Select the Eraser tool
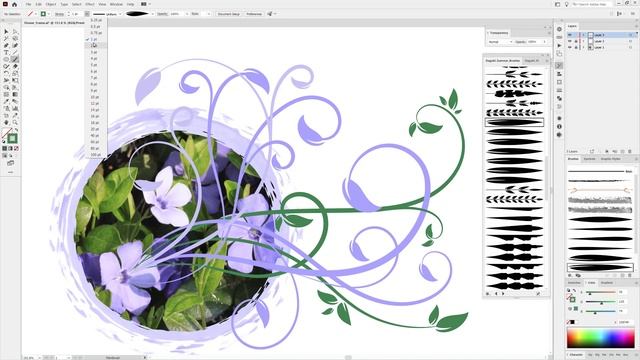The image size is (640, 360). (x=15, y=66)
